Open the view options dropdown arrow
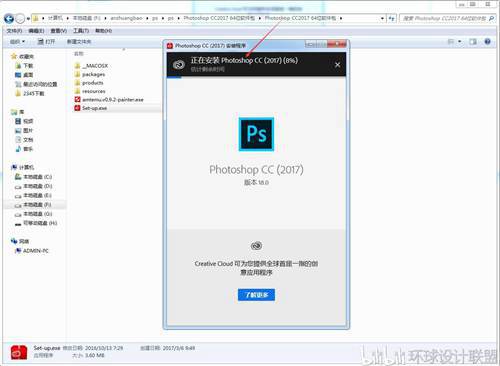The width and height of the screenshot is (500, 366). pos(460,42)
